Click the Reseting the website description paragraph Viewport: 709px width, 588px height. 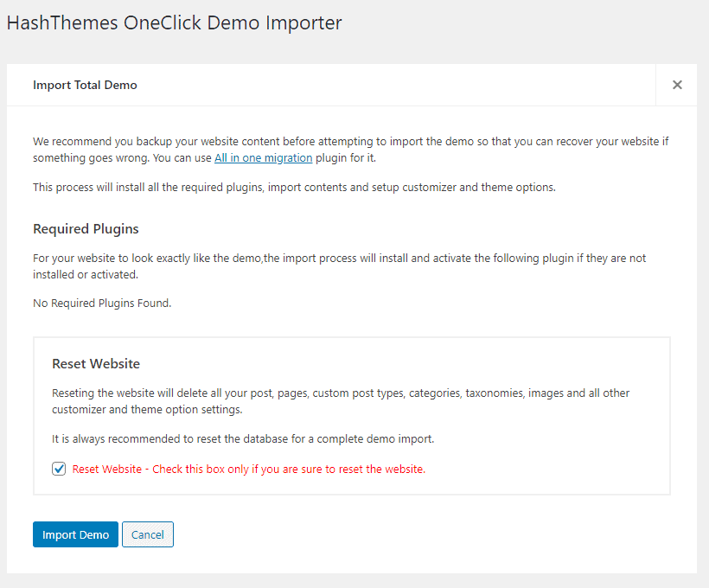[x=341, y=401]
